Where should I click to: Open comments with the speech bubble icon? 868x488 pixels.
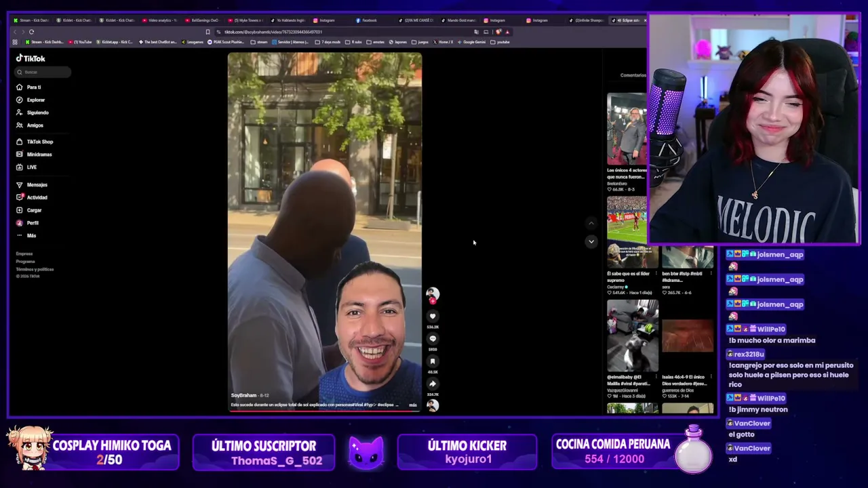pos(433,338)
